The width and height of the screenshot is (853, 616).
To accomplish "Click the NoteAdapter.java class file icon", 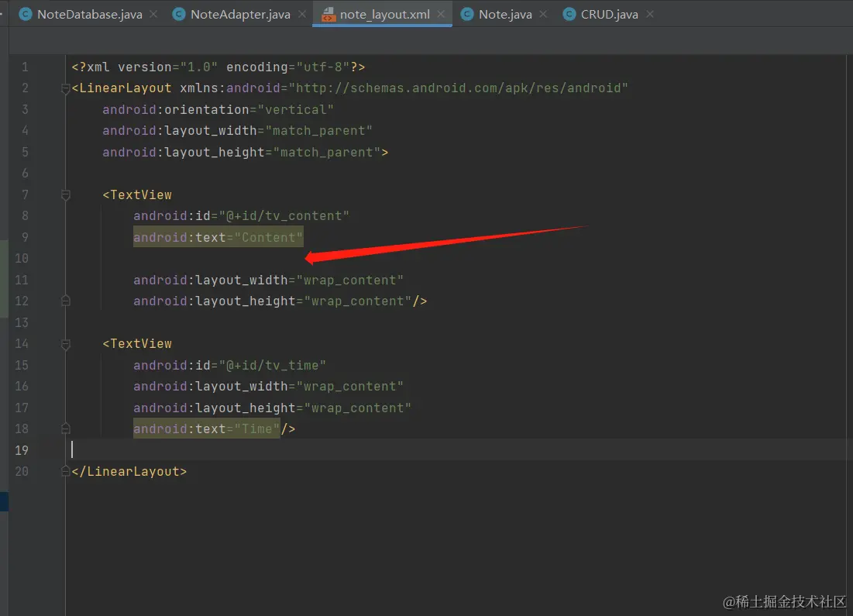I will coord(178,14).
